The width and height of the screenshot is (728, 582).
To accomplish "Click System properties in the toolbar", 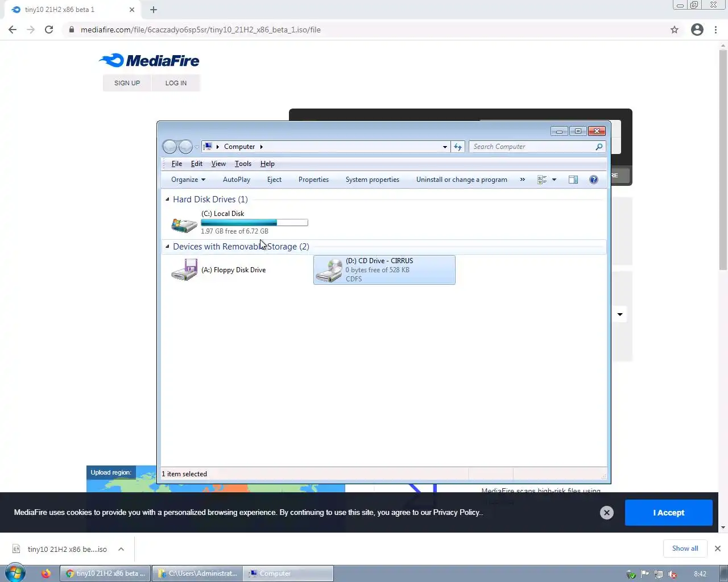I will coord(373,180).
